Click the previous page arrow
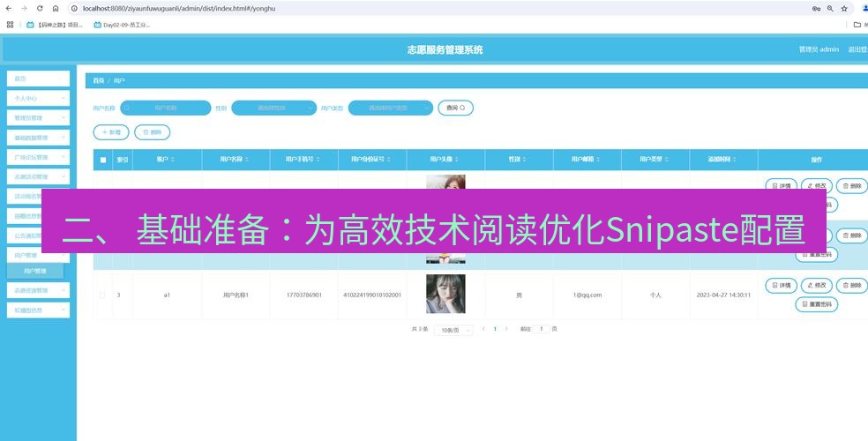 [483, 329]
